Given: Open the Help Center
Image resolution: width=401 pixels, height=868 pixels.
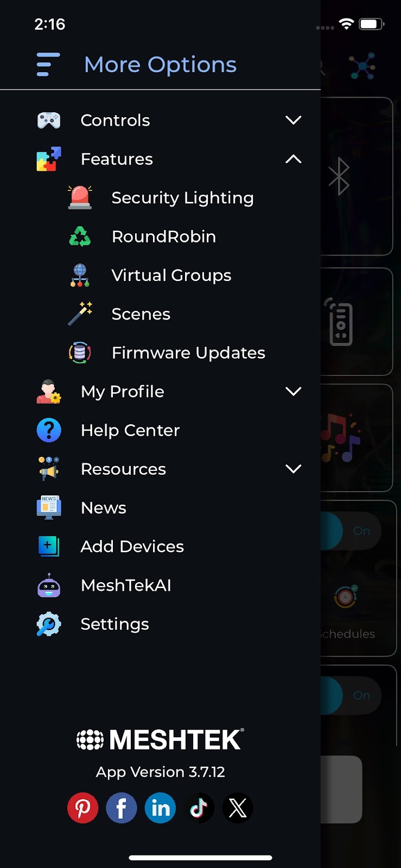Looking at the screenshot, I should click(130, 430).
